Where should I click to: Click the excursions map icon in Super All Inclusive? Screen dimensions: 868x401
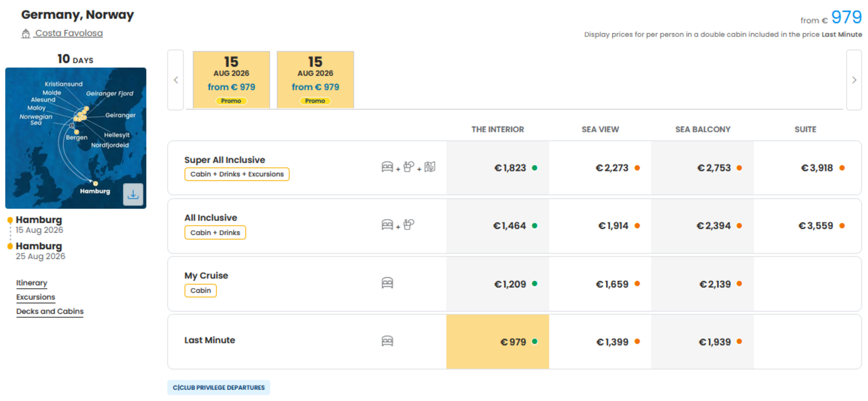tap(430, 167)
